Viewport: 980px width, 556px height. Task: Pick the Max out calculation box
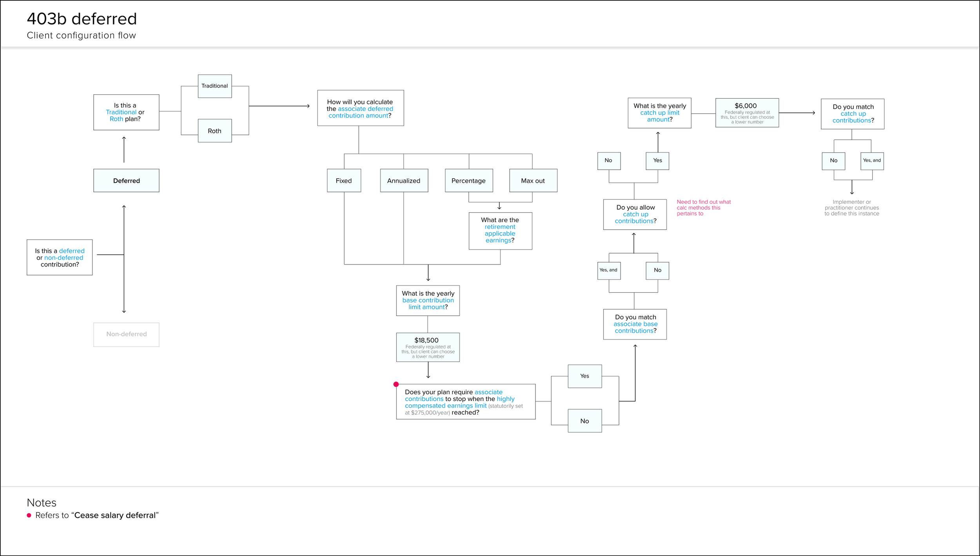point(533,181)
